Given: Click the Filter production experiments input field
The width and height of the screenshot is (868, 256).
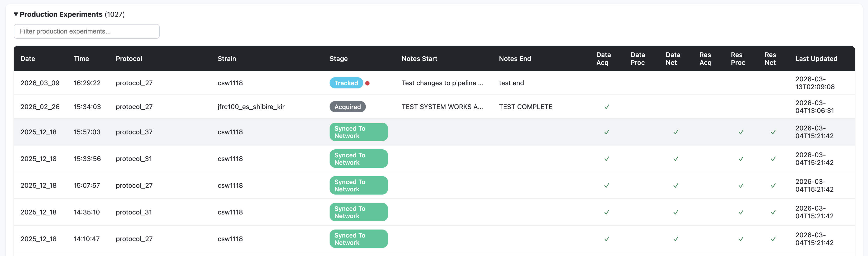Looking at the screenshot, I should pyautogui.click(x=86, y=31).
